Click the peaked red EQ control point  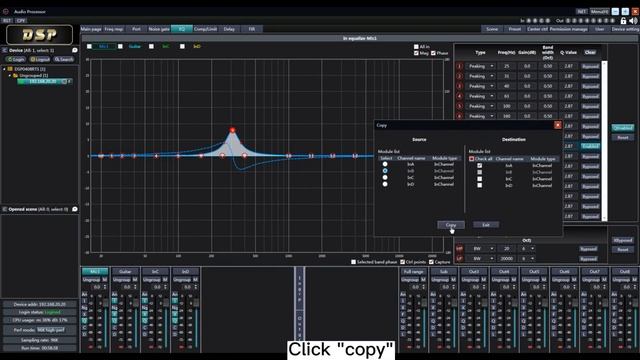(232, 130)
